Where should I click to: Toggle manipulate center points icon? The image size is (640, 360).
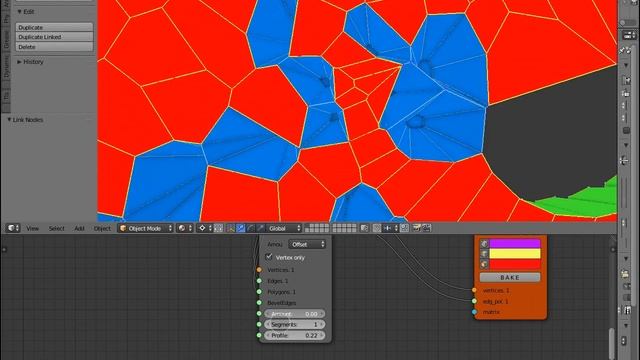(x=218, y=228)
